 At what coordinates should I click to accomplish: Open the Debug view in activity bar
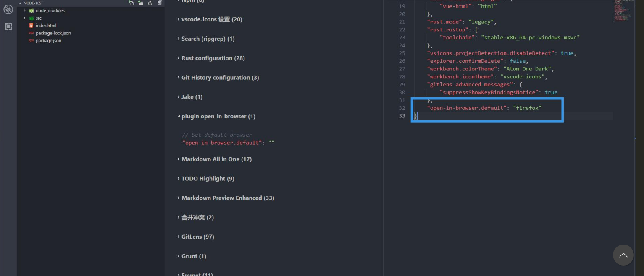pyautogui.click(x=8, y=9)
